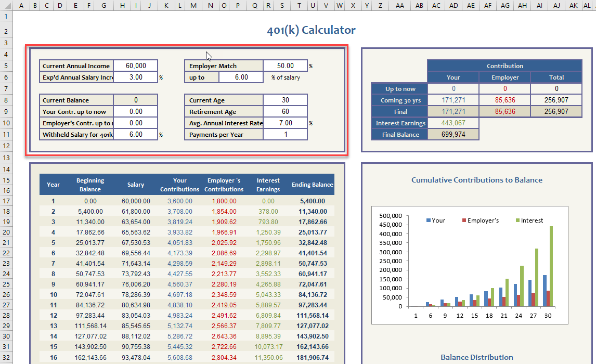Select the Avg. Annual Interest Rate 7.00 cell
This screenshot has height=364, width=596.
(285, 123)
